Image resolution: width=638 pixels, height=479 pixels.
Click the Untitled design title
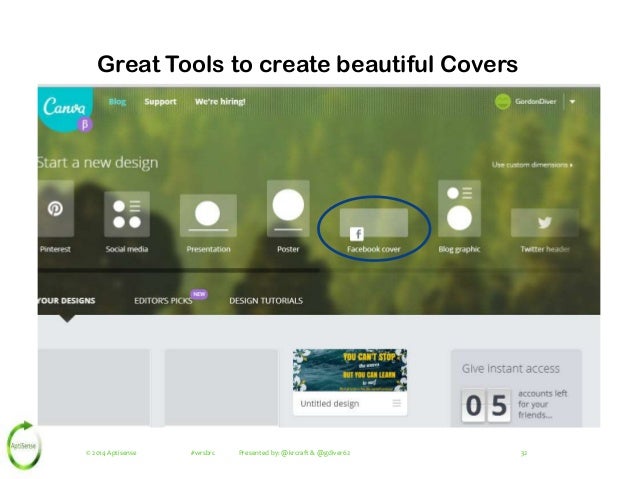click(330, 404)
